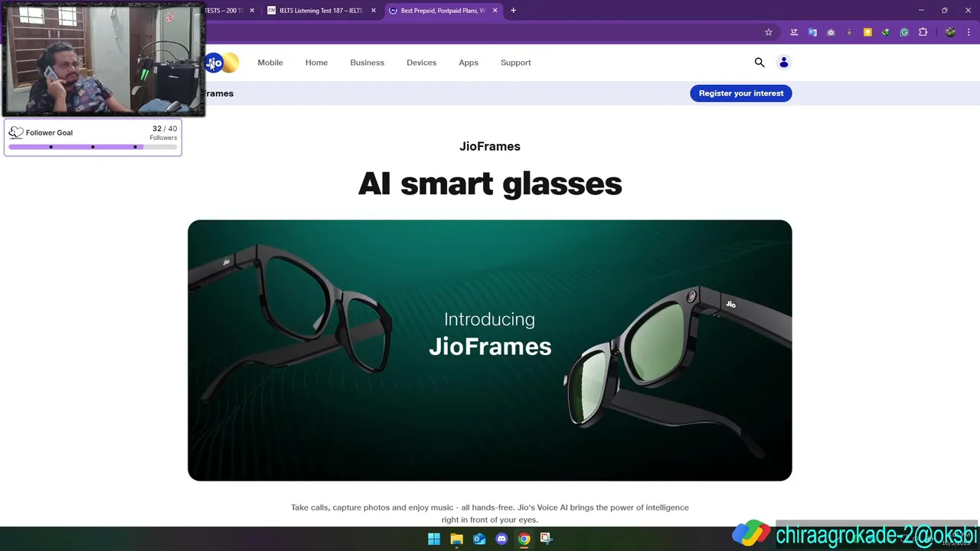Open the Internet Download Manager extension icon
The height and width of the screenshot is (551, 980).
click(886, 32)
